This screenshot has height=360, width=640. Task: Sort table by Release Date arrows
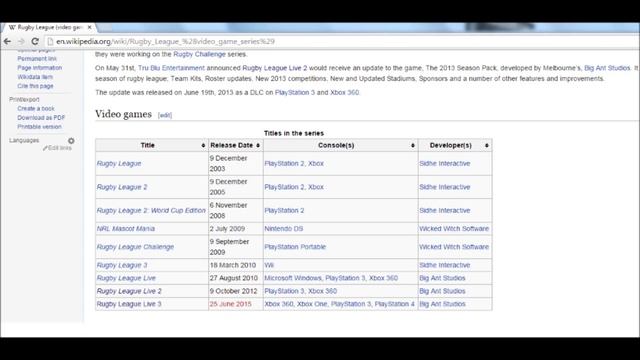point(258,146)
